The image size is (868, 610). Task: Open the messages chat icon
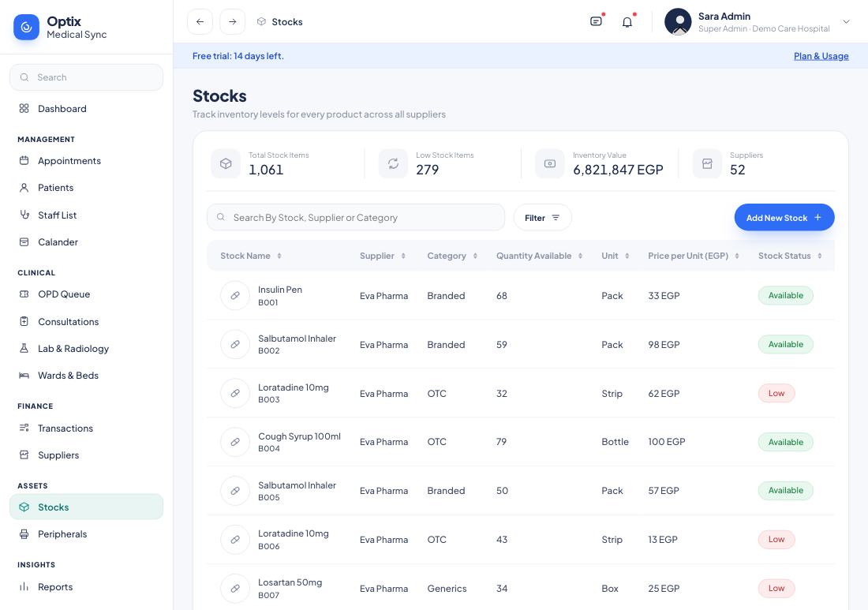pos(597,21)
